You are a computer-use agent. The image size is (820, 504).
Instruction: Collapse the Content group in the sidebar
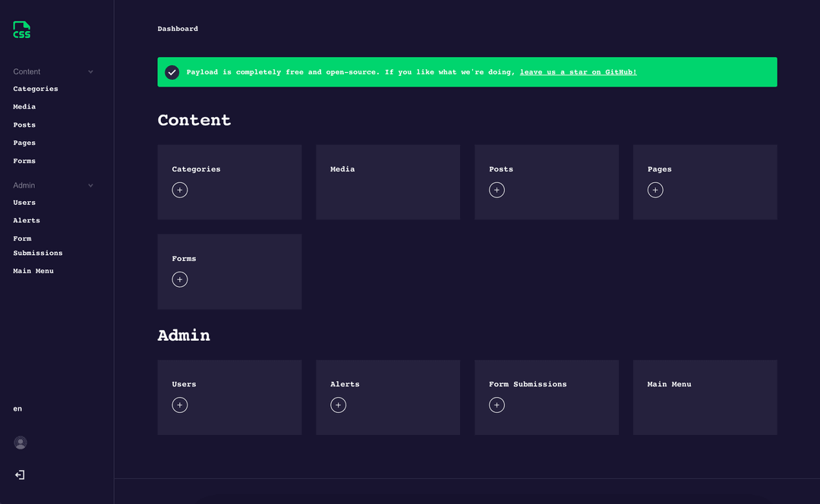[x=90, y=71]
